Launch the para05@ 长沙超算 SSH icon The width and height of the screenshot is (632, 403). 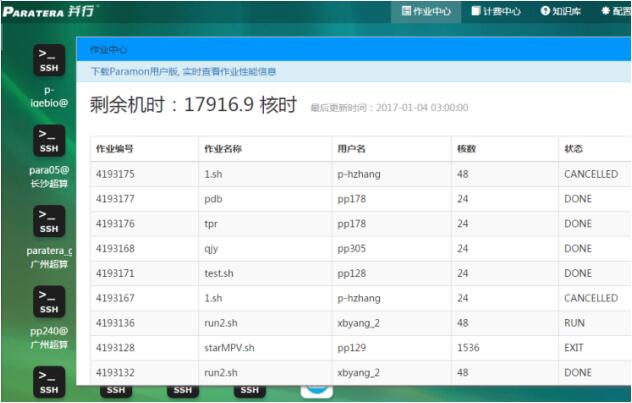[49, 140]
